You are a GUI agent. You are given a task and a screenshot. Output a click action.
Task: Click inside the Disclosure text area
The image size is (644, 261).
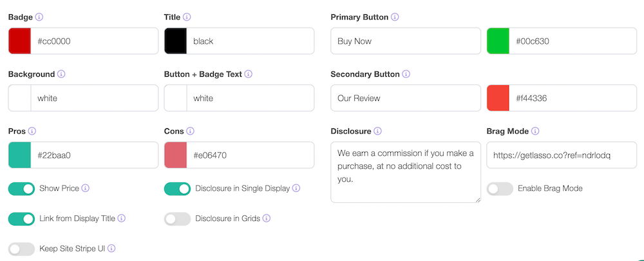click(x=406, y=172)
